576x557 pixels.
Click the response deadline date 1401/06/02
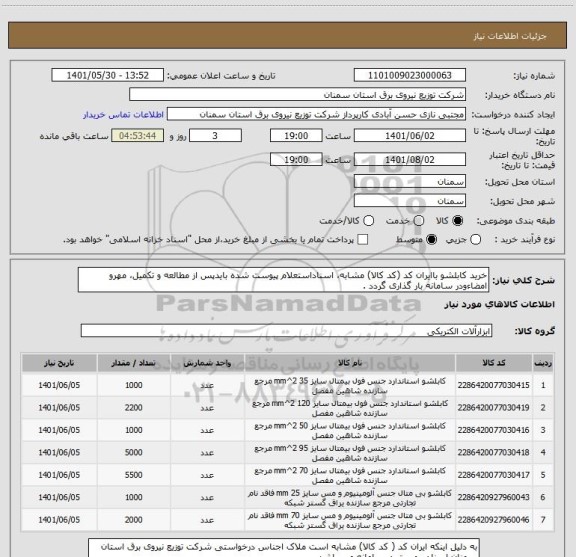tap(410, 136)
